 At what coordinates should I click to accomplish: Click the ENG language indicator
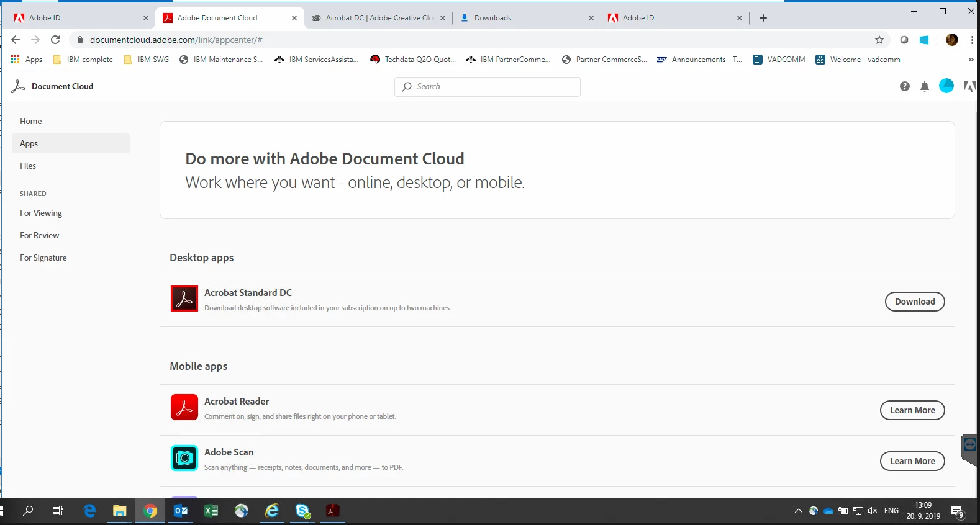(891, 511)
